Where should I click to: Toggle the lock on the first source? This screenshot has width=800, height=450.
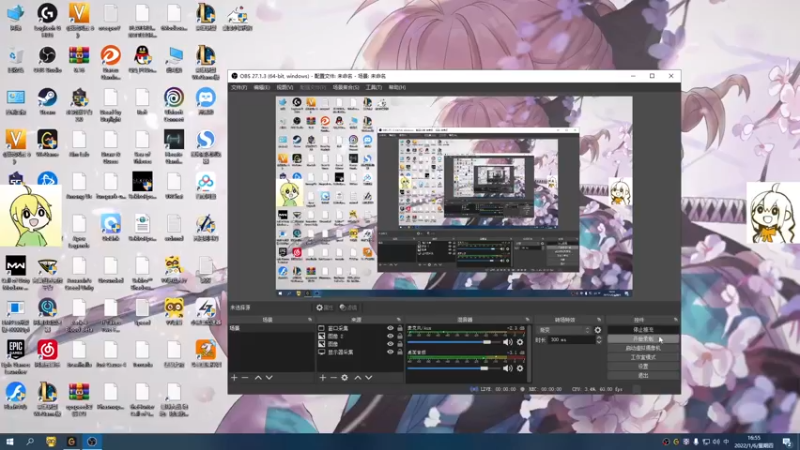click(400, 328)
